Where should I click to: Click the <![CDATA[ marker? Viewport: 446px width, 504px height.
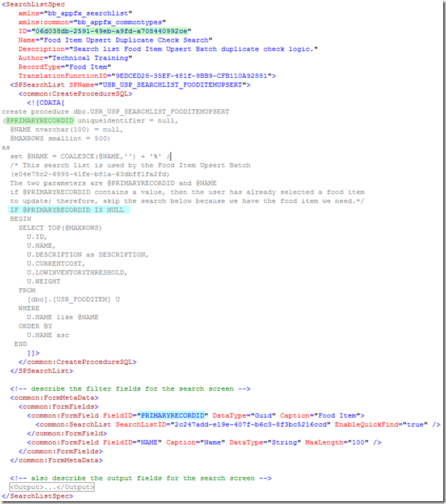45,103
